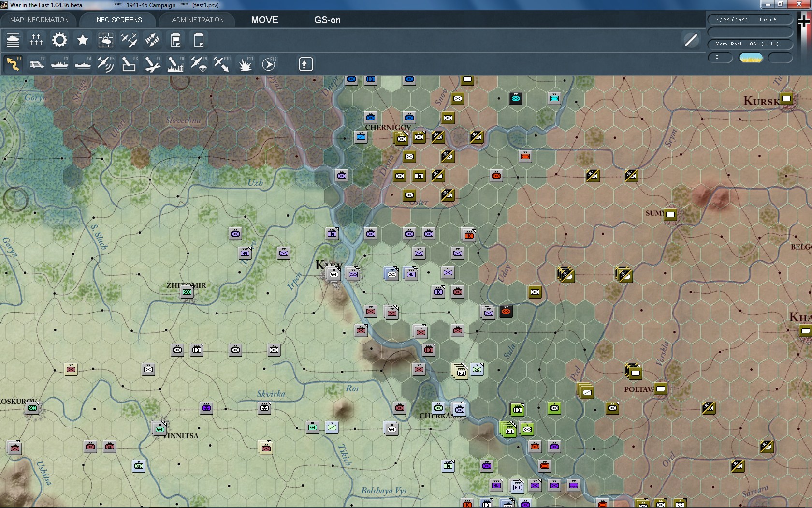
Task: Select the black counter with red symbol
Action: (x=506, y=311)
